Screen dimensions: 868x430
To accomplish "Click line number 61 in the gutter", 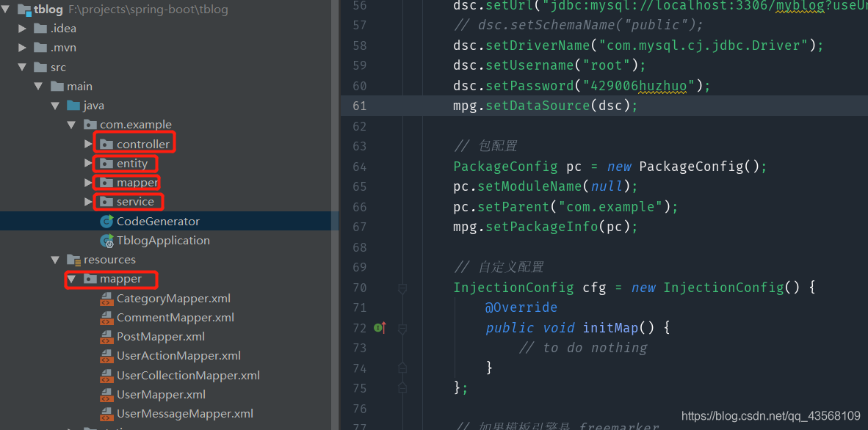I will click(360, 106).
